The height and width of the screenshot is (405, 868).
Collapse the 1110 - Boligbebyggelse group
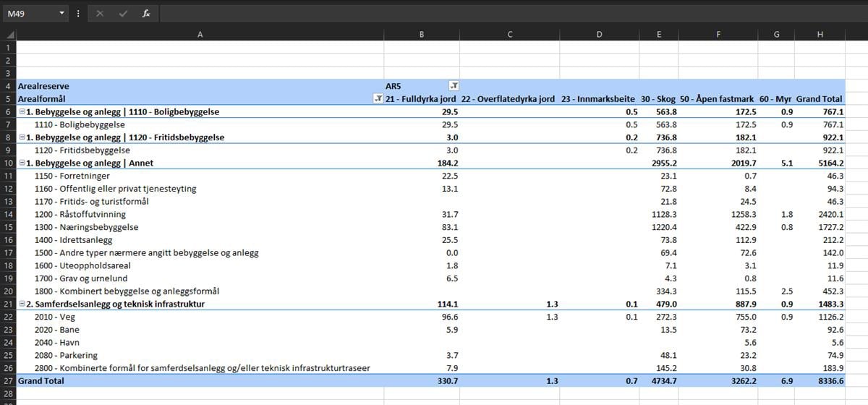tap(22, 112)
